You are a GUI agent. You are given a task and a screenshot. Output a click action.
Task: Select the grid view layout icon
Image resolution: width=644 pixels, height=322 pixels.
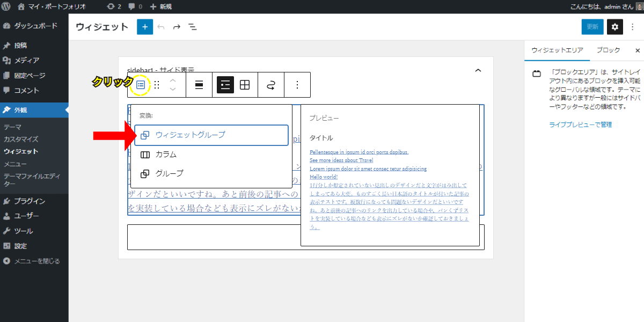245,85
